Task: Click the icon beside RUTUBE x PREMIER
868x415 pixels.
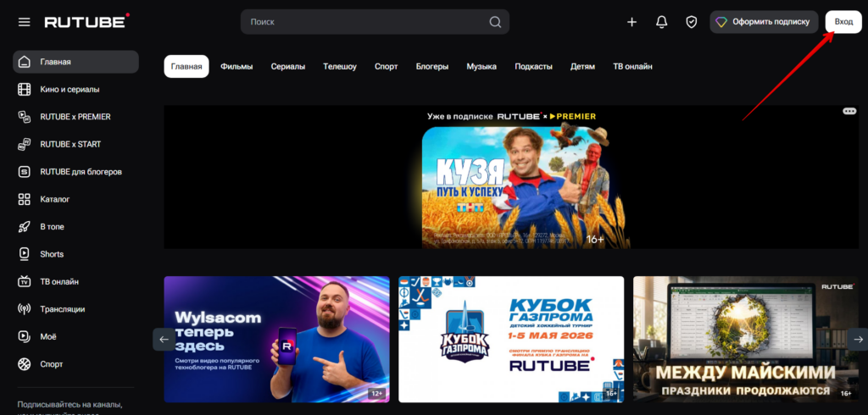Action: 25,117
